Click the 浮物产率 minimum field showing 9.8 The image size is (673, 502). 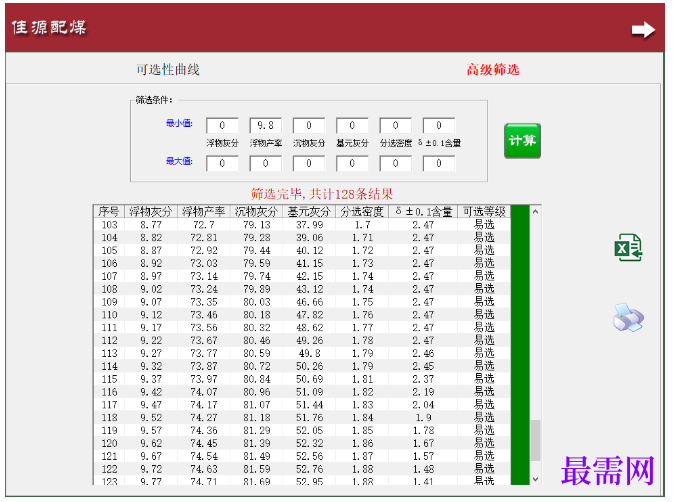(265, 126)
